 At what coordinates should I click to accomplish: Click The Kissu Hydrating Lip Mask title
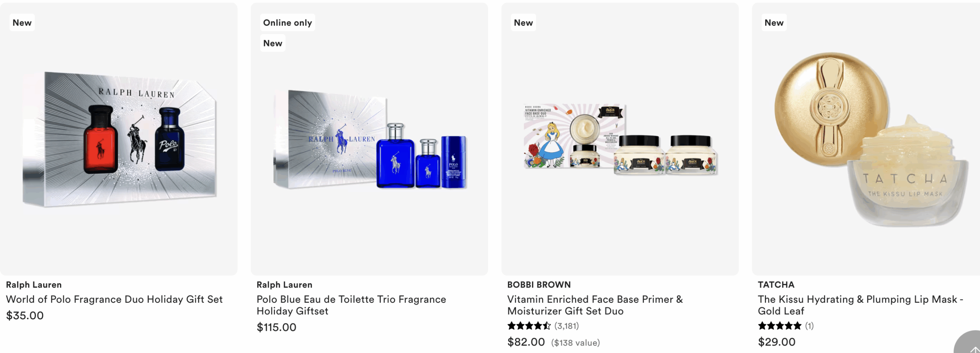[860, 305]
